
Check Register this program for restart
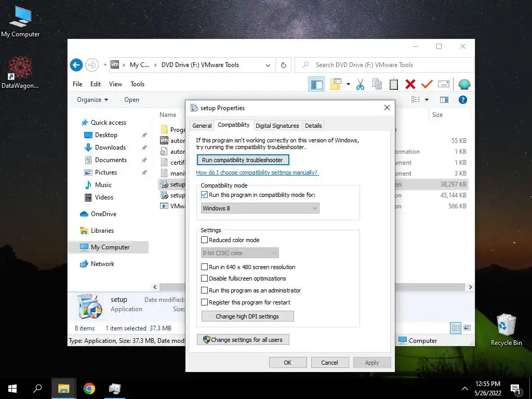(204, 302)
